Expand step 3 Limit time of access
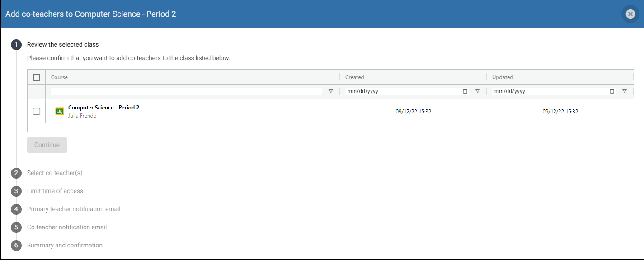 click(x=55, y=191)
